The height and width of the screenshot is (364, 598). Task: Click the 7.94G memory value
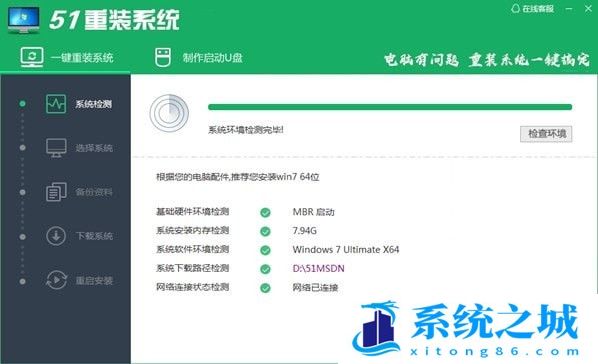(x=304, y=231)
